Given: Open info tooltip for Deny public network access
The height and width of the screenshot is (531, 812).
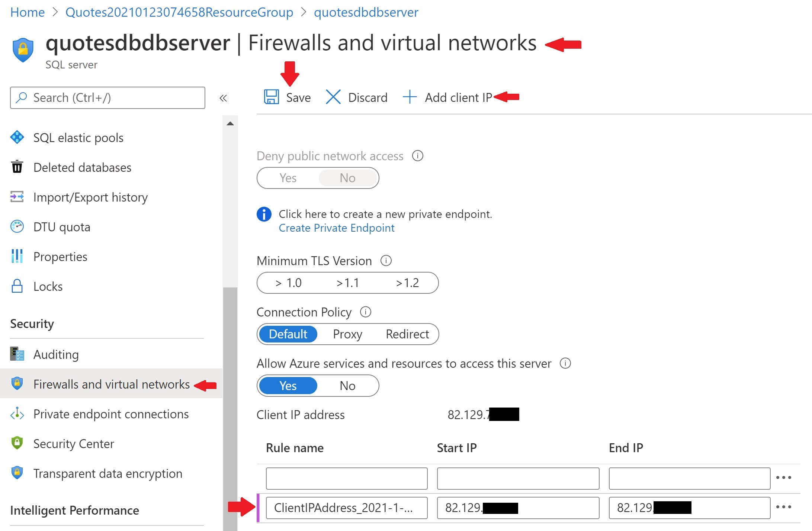Looking at the screenshot, I should point(417,156).
